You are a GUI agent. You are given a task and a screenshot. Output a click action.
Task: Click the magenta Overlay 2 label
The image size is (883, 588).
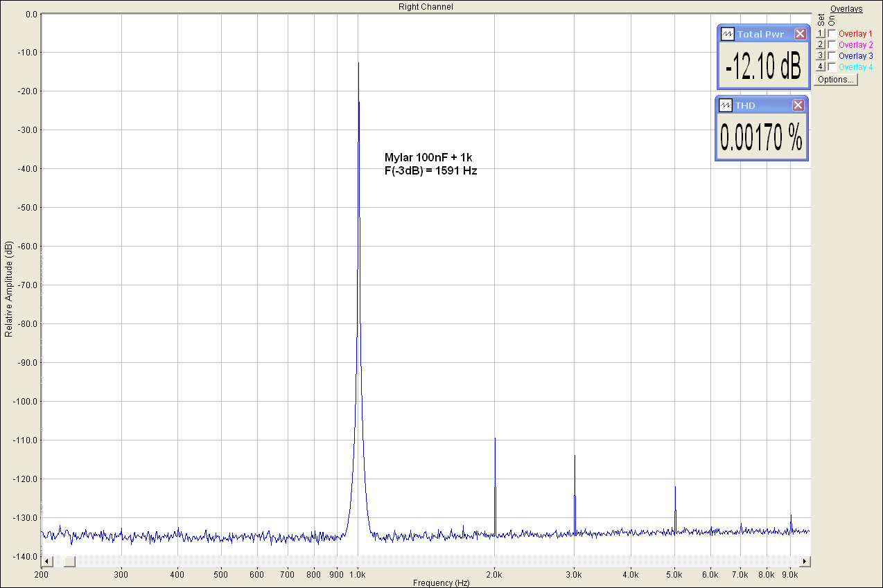click(855, 44)
